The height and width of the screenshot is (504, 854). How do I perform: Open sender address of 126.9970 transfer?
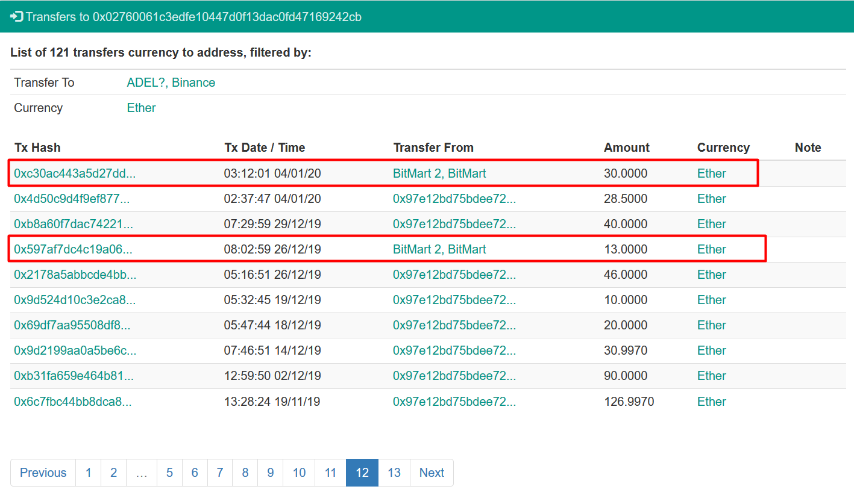click(x=454, y=402)
